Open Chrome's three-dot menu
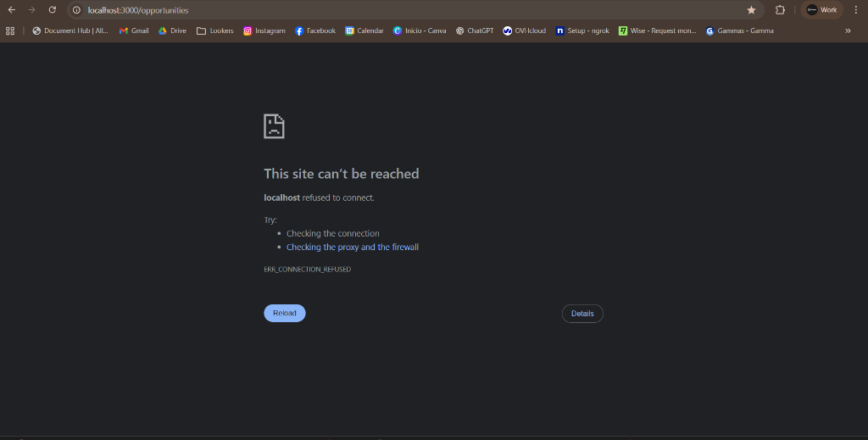The width and height of the screenshot is (868, 440). point(856,10)
